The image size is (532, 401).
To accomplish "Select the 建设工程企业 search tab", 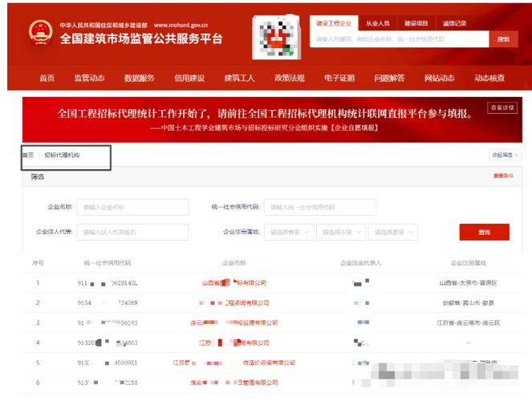I will pos(334,23).
